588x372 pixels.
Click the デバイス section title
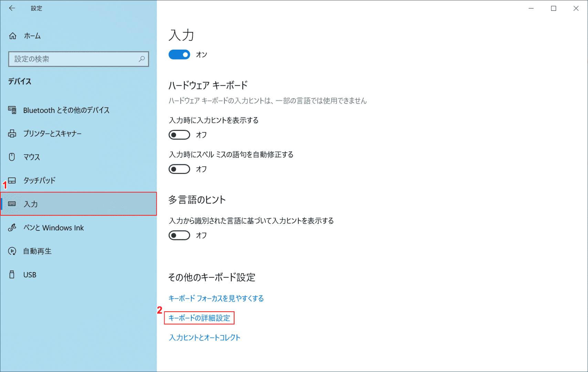[x=20, y=81]
